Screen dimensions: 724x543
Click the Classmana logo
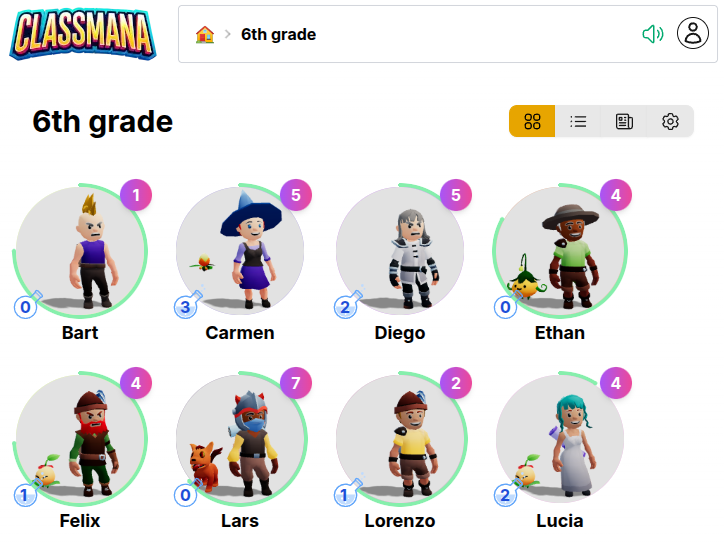tap(82, 34)
